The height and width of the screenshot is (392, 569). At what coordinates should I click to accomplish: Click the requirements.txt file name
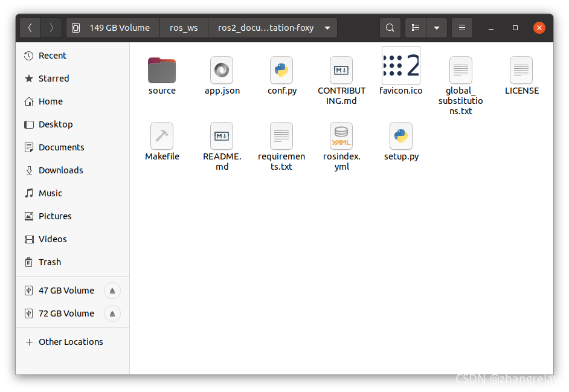(281, 161)
